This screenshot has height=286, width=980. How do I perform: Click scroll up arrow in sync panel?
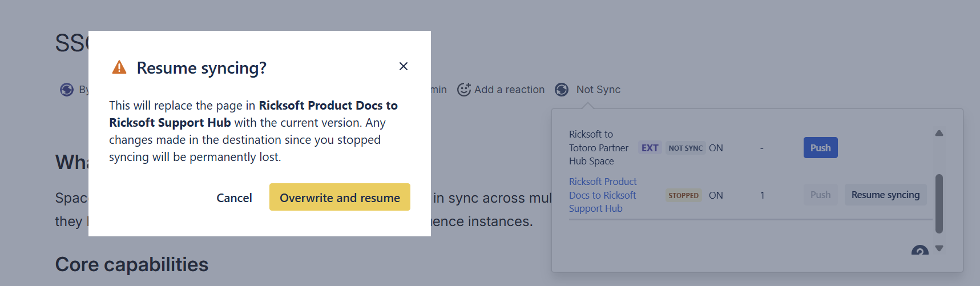(x=939, y=133)
